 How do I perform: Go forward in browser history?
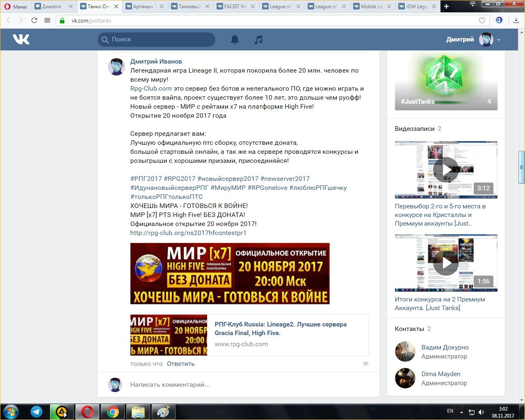[21, 21]
